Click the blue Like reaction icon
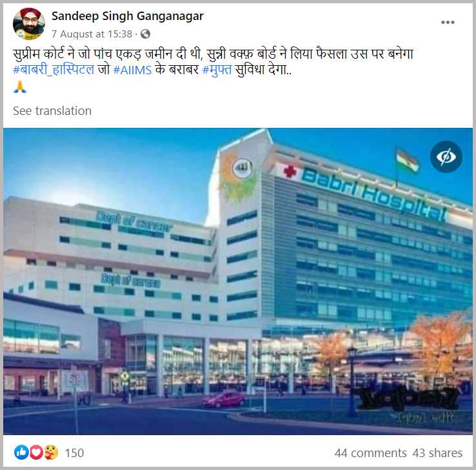476x470 pixels. tap(21, 453)
